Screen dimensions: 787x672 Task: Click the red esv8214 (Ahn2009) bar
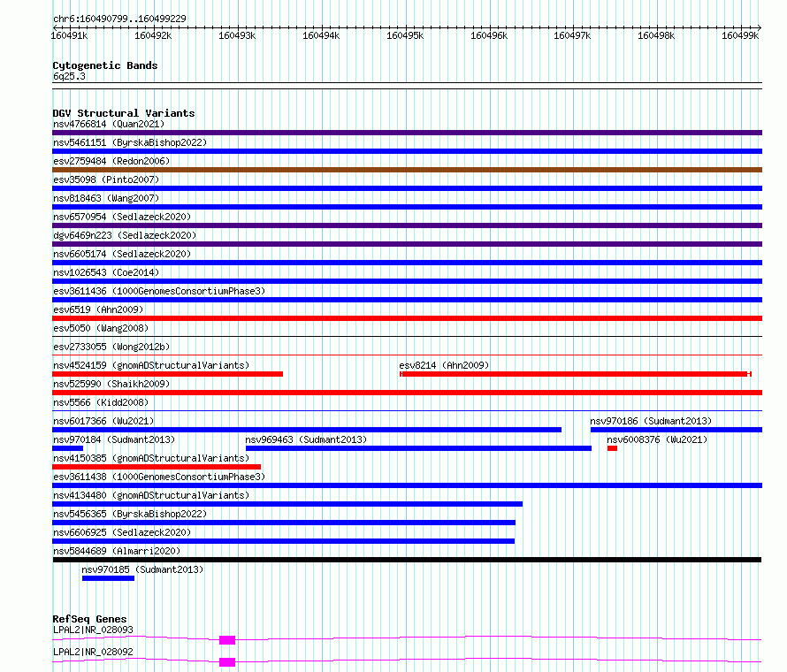(575, 374)
